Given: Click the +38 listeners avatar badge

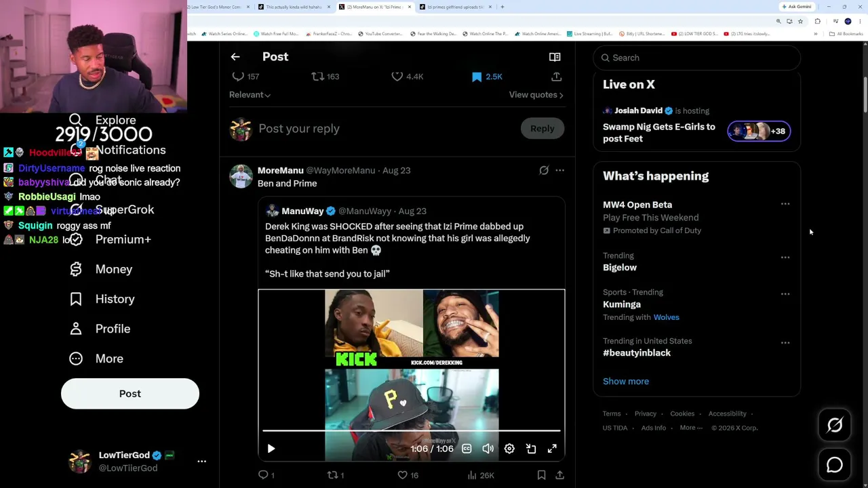Looking at the screenshot, I should (x=759, y=131).
